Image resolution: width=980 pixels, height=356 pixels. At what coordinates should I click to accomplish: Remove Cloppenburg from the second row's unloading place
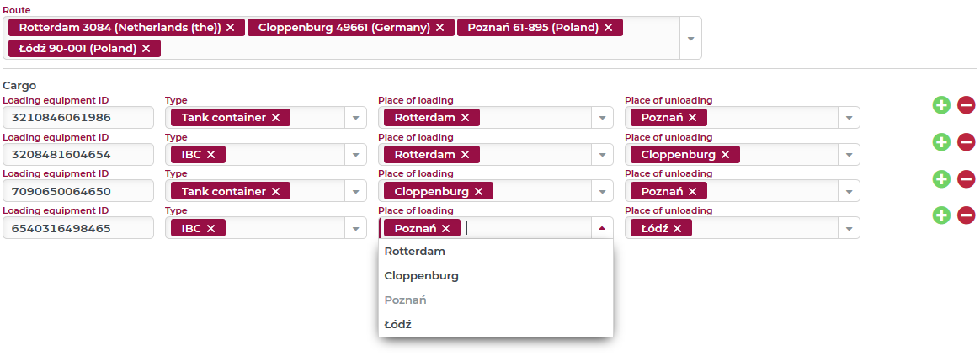pos(725,154)
